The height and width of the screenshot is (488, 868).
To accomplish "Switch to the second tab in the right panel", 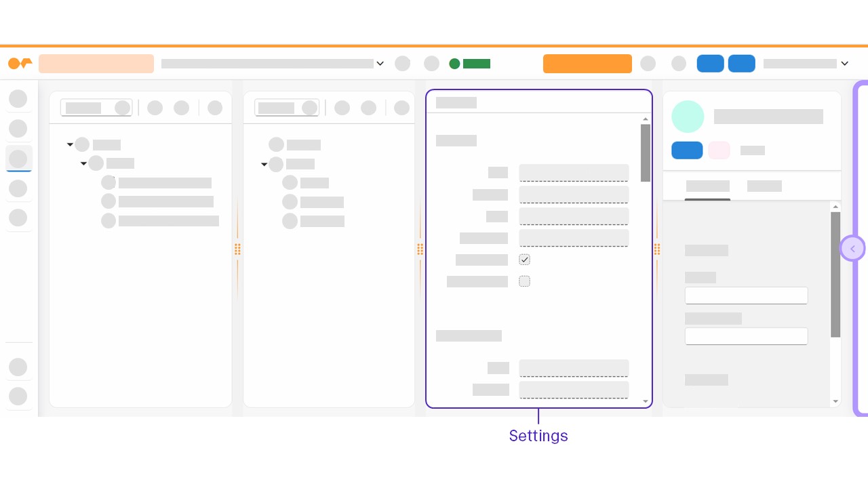I will [x=764, y=186].
